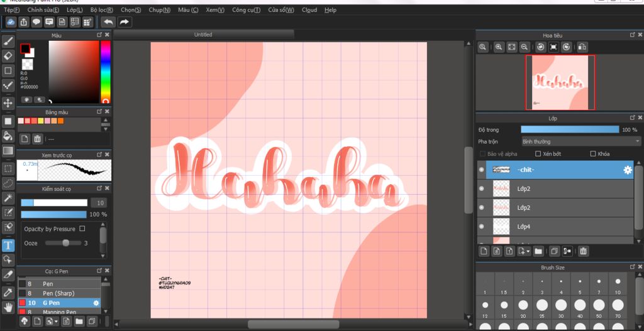Screen dimensions: 644x331
Task: Select the Brush tool in left toolbar
Action: tap(8, 41)
